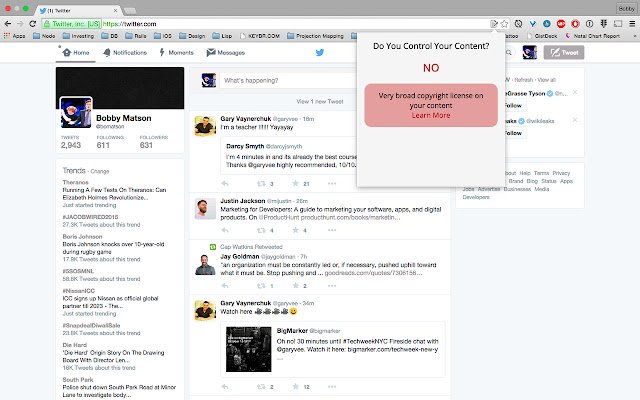Click Learn More in the copyright popup

pos(431,116)
